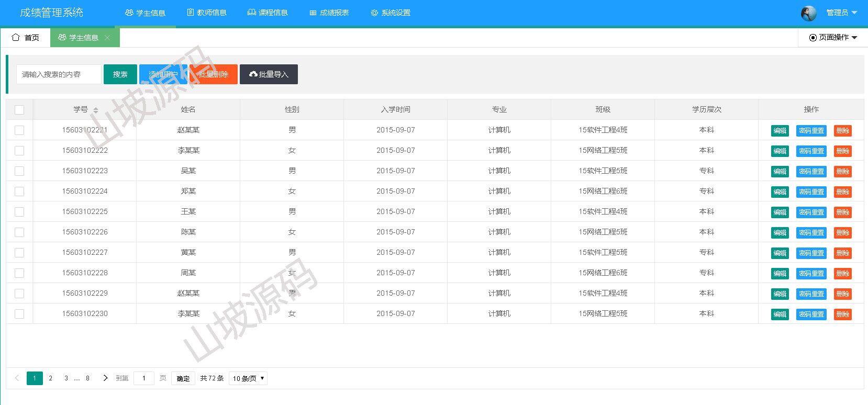The width and height of the screenshot is (868, 405).
Task: Toggle the select-all checkbox in the header
Action: point(19,110)
